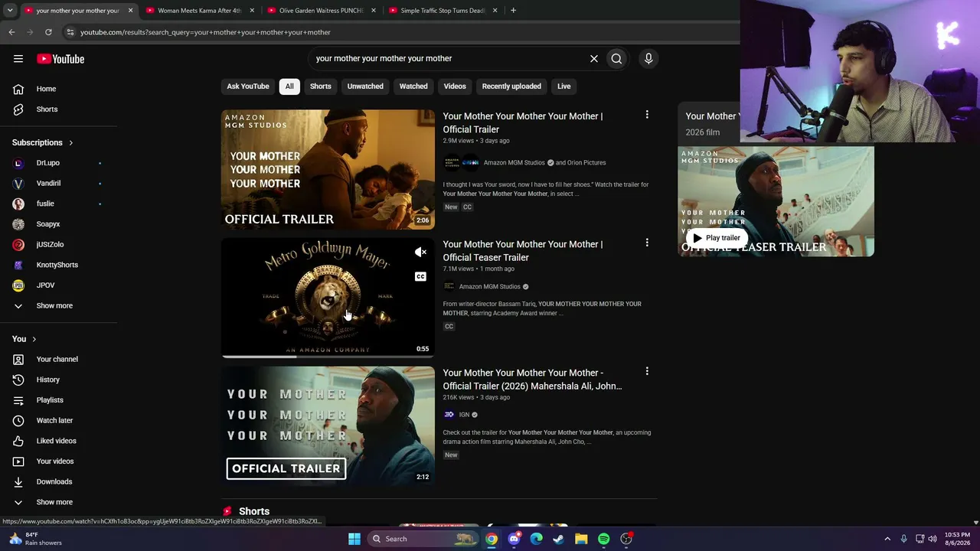Filter results by Watched
This screenshot has height=551, width=980.
coord(413,86)
